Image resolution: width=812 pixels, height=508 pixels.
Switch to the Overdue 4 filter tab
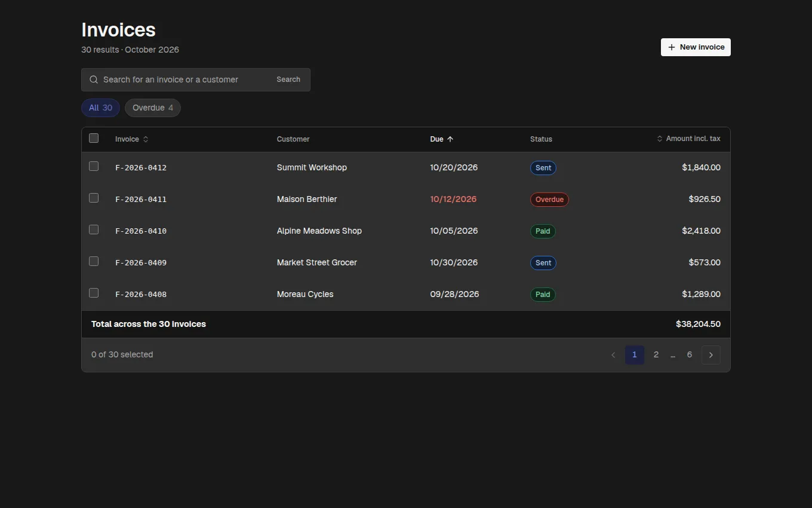153,108
